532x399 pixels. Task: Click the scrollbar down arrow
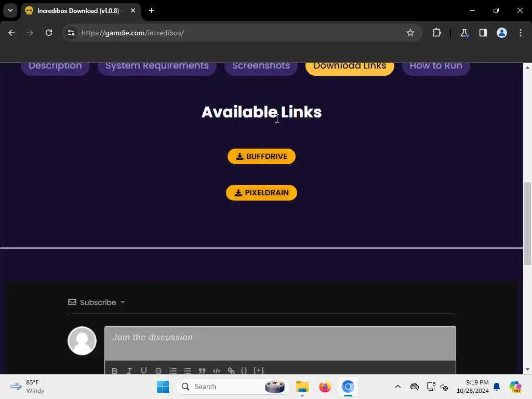[527, 369]
